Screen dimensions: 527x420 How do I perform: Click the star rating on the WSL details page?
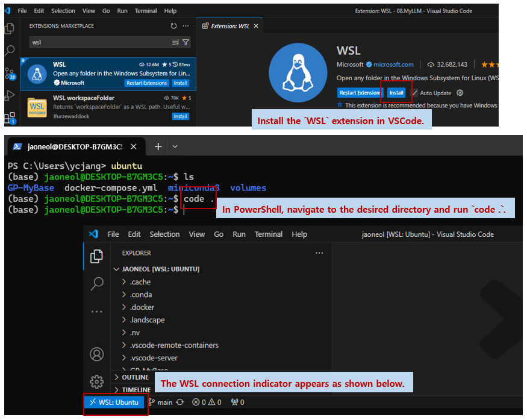[x=489, y=64]
